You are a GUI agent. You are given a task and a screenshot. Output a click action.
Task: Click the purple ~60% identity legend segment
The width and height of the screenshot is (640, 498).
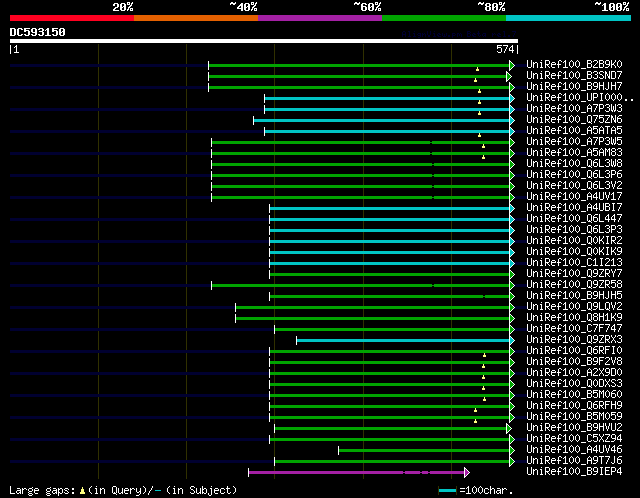pos(320,18)
